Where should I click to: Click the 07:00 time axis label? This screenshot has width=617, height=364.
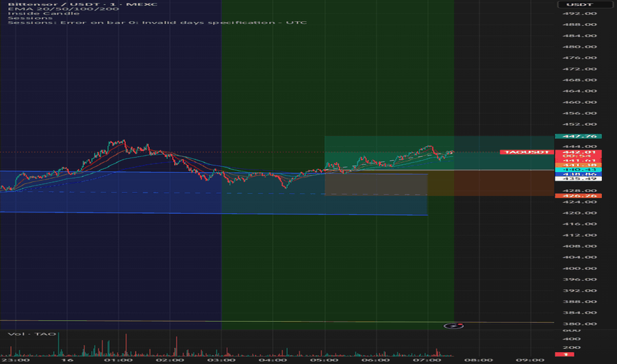[x=427, y=360]
